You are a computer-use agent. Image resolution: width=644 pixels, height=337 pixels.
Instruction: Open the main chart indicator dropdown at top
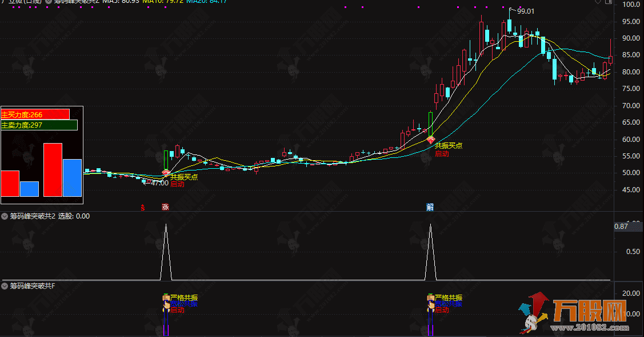pos(49,2)
